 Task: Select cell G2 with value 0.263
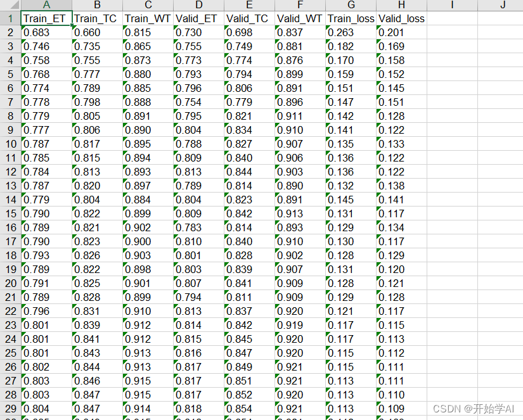point(351,32)
